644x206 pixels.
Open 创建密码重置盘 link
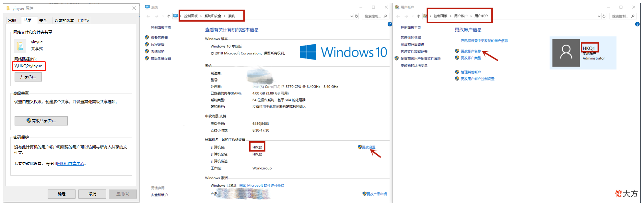412,45
